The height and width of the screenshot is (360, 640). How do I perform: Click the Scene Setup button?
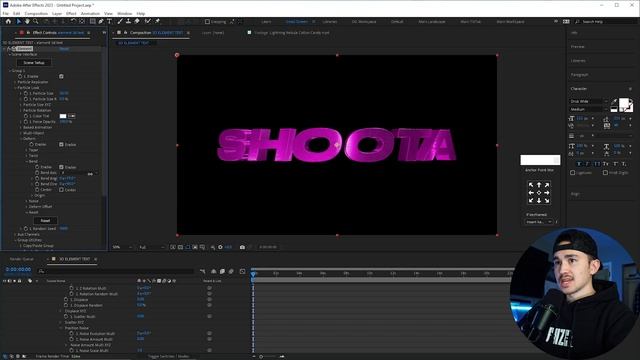[34, 62]
